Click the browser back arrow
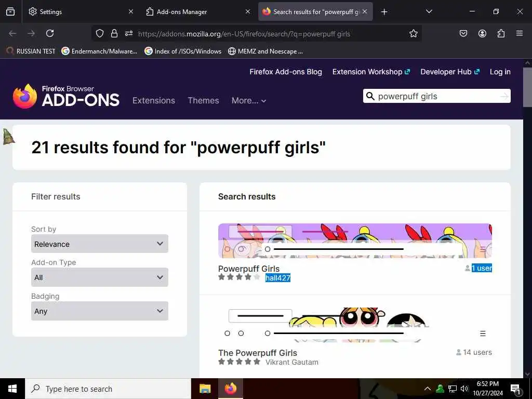Viewport: 532px width, 399px height. click(12, 33)
